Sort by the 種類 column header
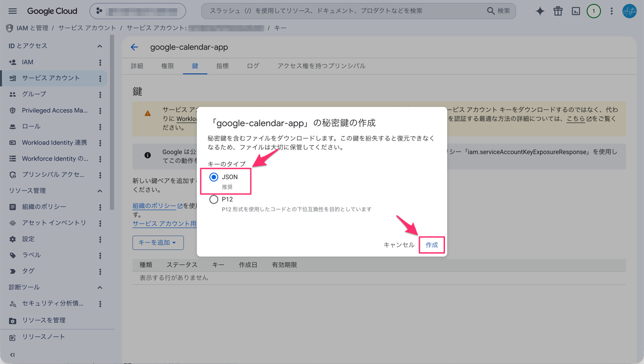The height and width of the screenshot is (364, 644). coord(146,265)
